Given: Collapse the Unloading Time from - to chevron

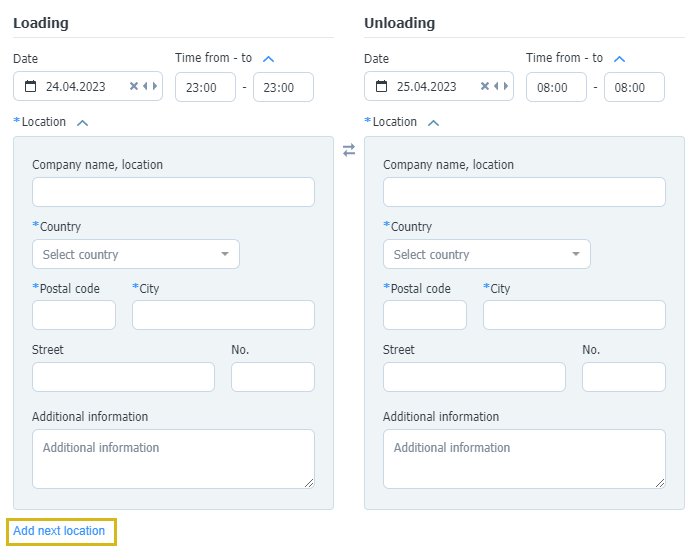Looking at the screenshot, I should pos(619,59).
